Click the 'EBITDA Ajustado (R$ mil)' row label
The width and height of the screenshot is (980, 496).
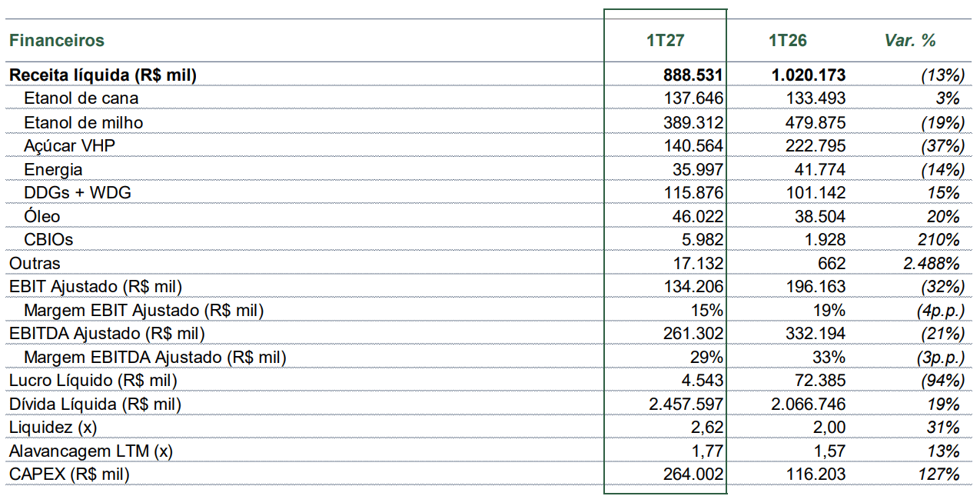[x=108, y=334]
